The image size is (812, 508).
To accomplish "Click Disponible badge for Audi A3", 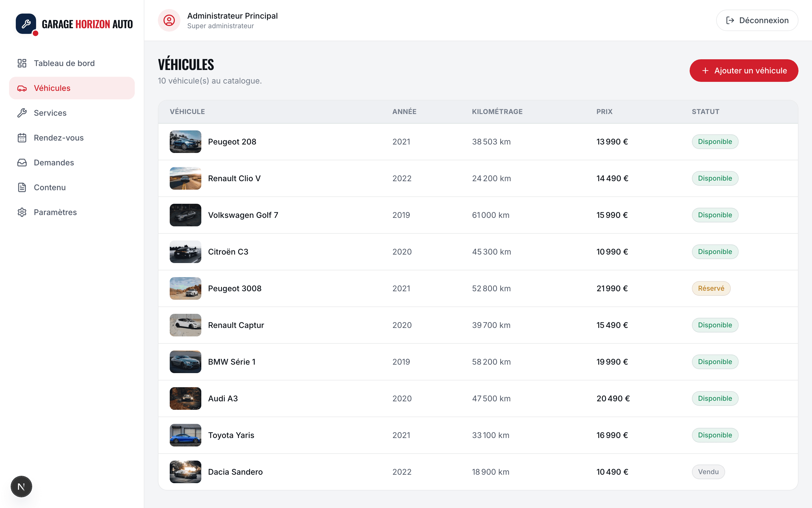I will 715,398.
